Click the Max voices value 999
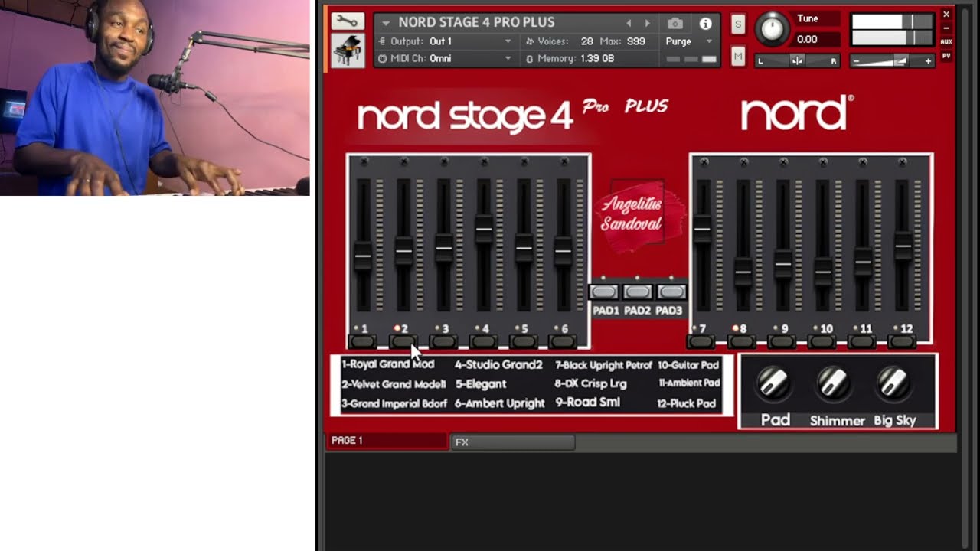980x551 pixels. coord(636,41)
